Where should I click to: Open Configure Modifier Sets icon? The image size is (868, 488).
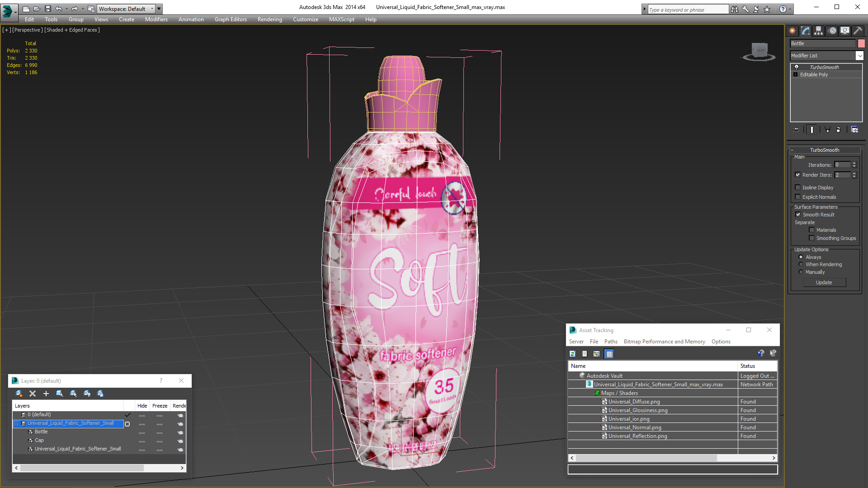[854, 130]
